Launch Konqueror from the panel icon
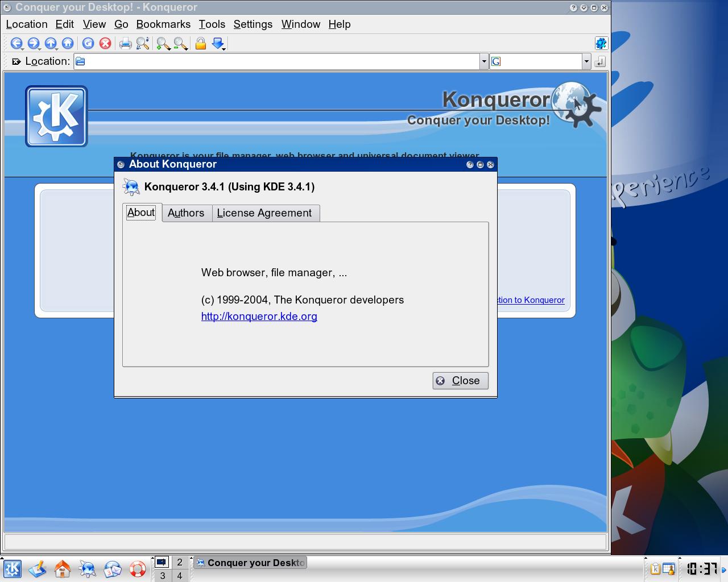 point(88,569)
